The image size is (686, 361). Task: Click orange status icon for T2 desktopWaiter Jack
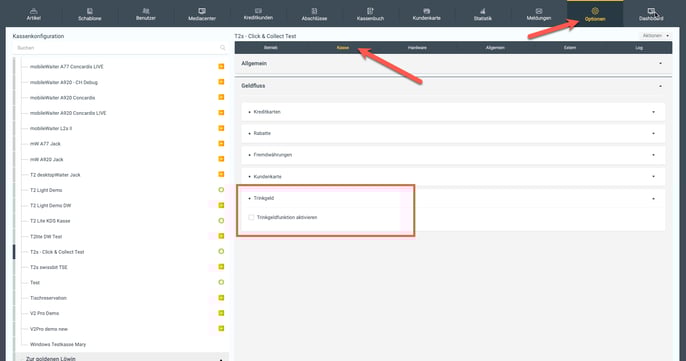click(x=221, y=174)
